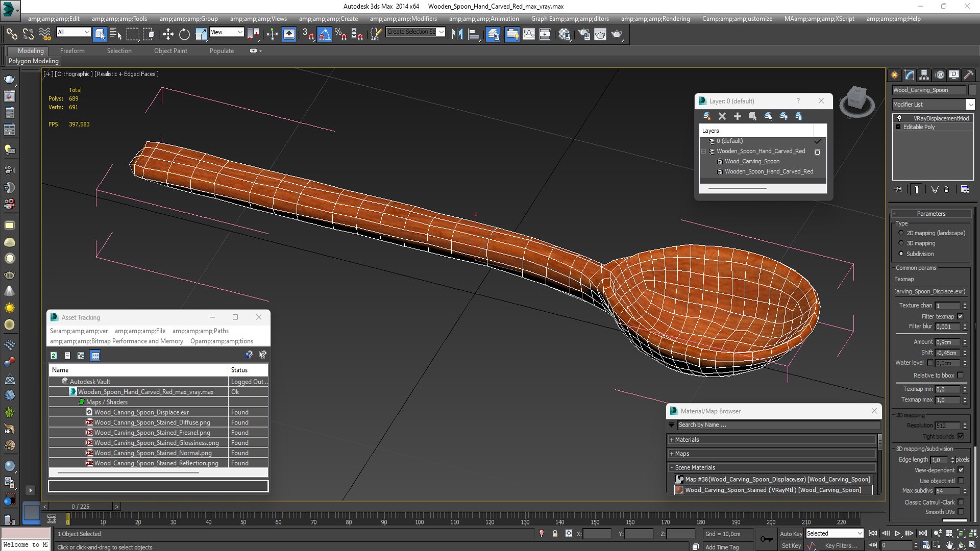Refresh the Asset Tracking list
Screen dimensions: 980x551
tap(54, 356)
